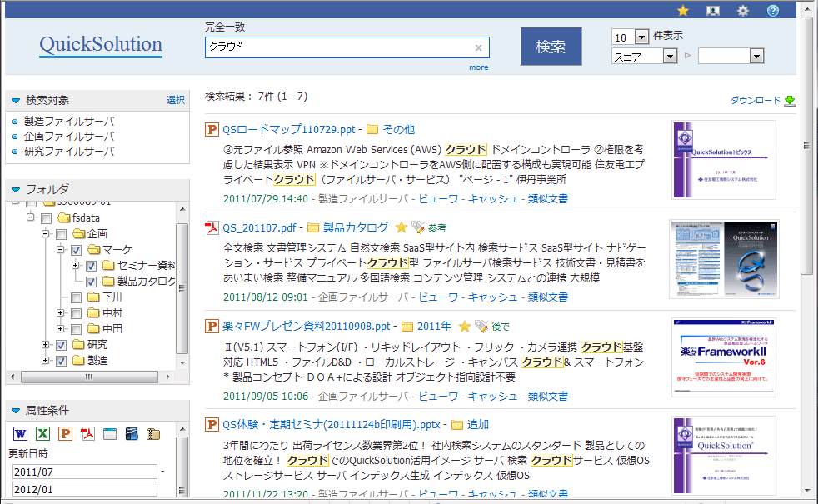Image resolution: width=818 pixels, height=504 pixels.
Task: Open the user profile icon in header
Action: (712, 11)
